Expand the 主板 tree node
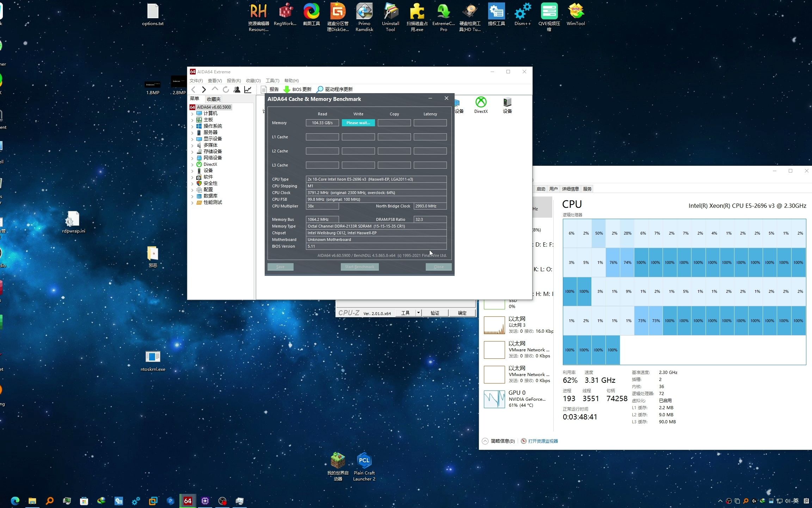This screenshot has width=812, height=508. (x=192, y=120)
